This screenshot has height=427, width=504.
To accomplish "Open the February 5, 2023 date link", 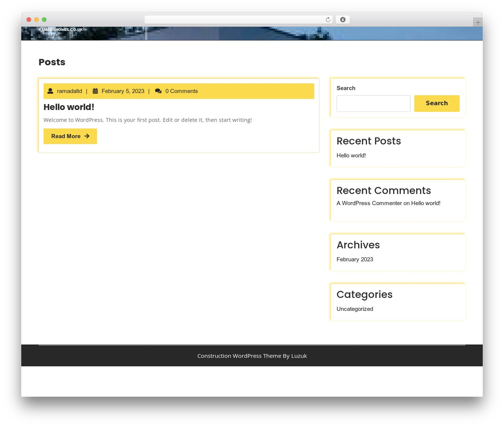I will (123, 91).
